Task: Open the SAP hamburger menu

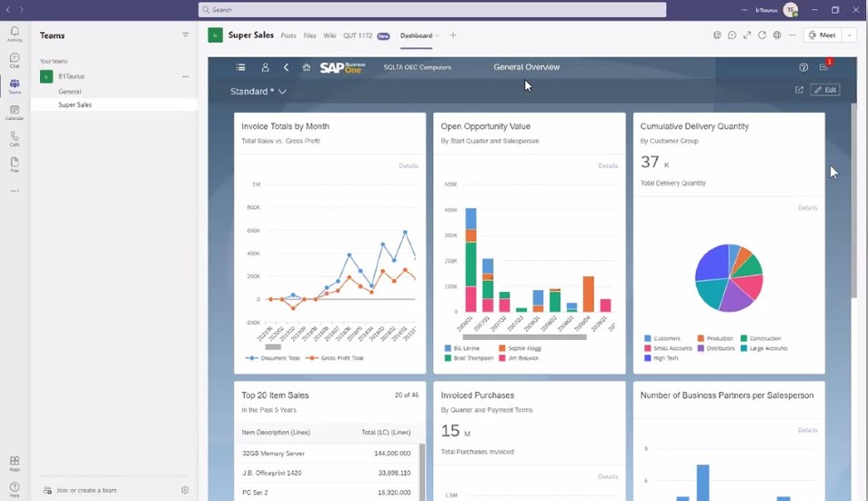Action: (240, 67)
